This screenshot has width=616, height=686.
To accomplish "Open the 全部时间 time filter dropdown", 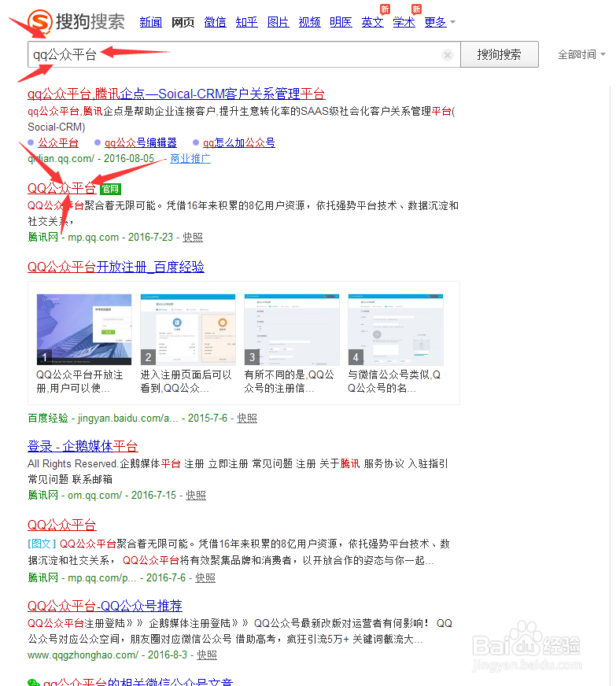I will click(581, 55).
